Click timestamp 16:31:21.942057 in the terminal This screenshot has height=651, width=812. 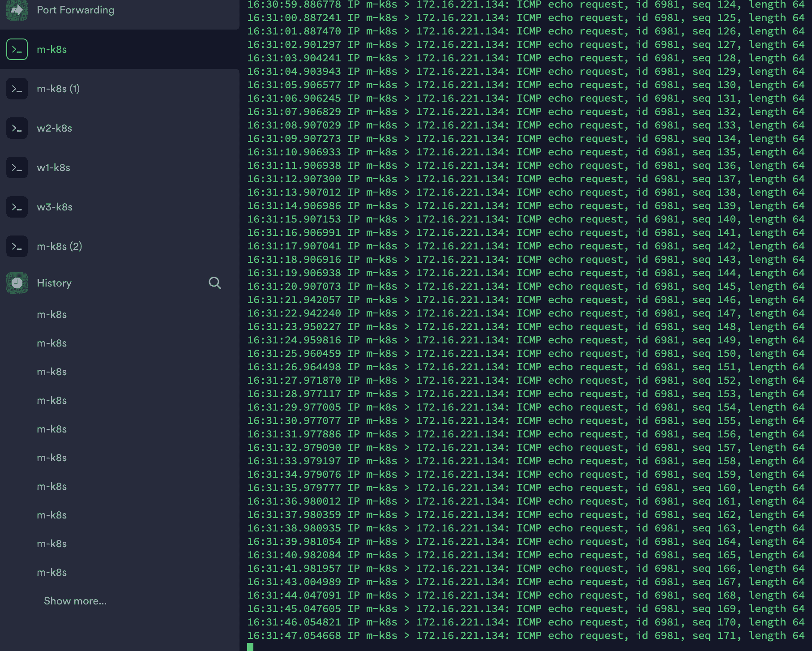click(x=294, y=300)
